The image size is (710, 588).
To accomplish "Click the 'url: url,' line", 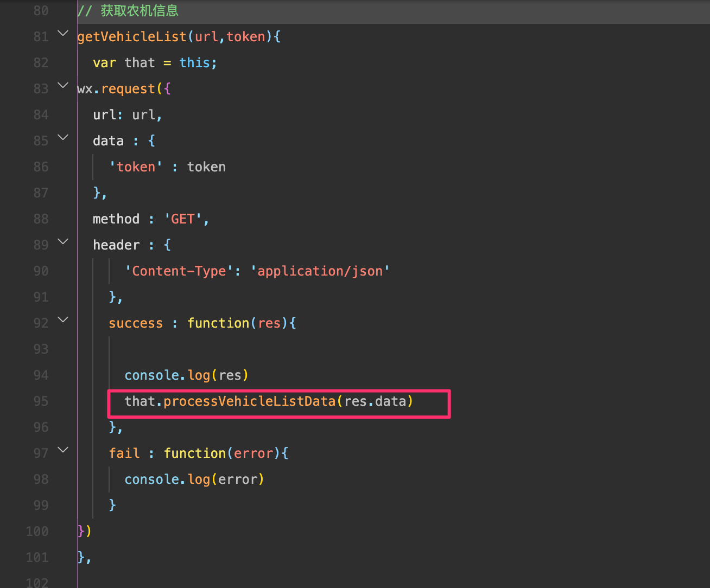I will coord(128,115).
